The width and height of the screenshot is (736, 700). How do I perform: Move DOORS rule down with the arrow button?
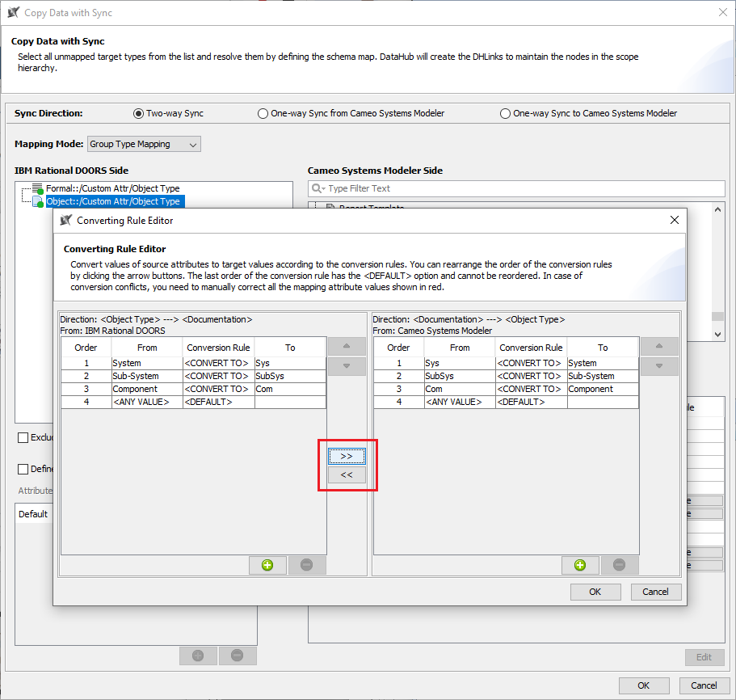pos(347,365)
